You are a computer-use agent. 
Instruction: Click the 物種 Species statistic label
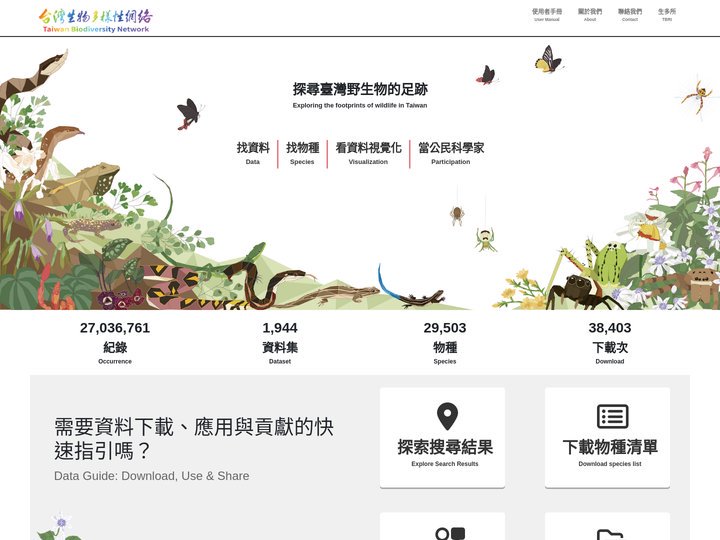pos(445,352)
